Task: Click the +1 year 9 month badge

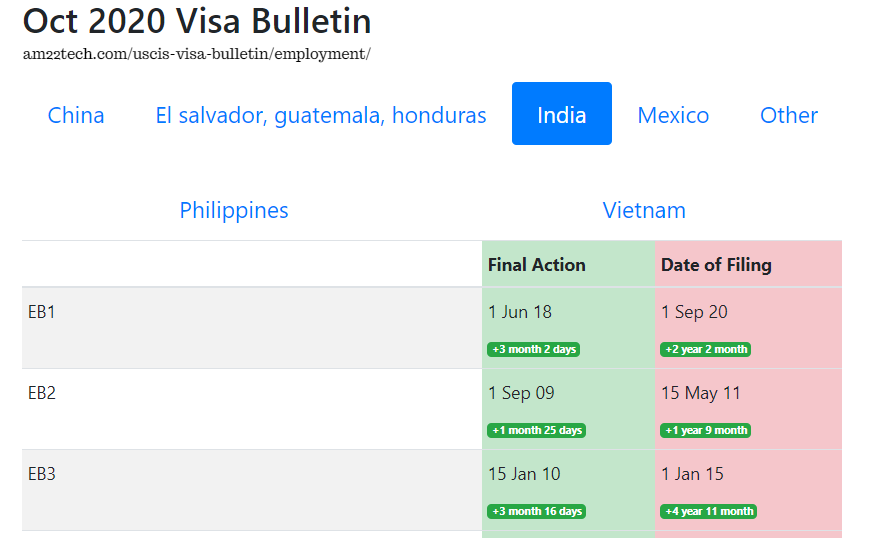Action: (705, 430)
